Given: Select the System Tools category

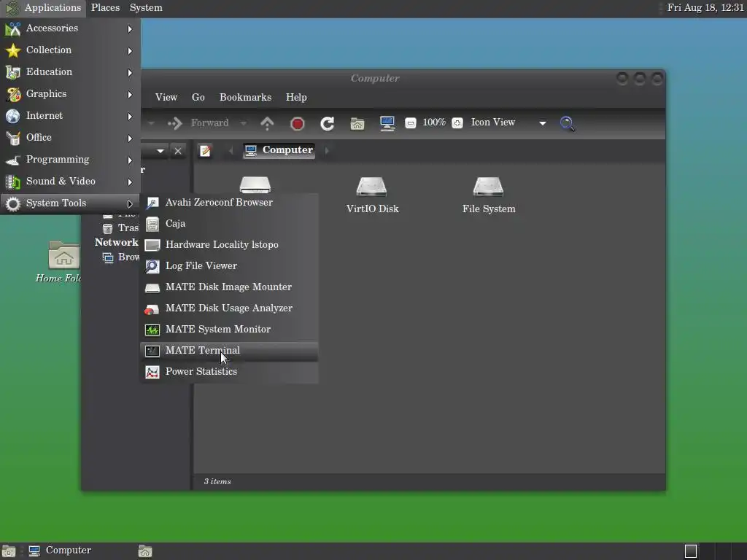Looking at the screenshot, I should [x=70, y=203].
